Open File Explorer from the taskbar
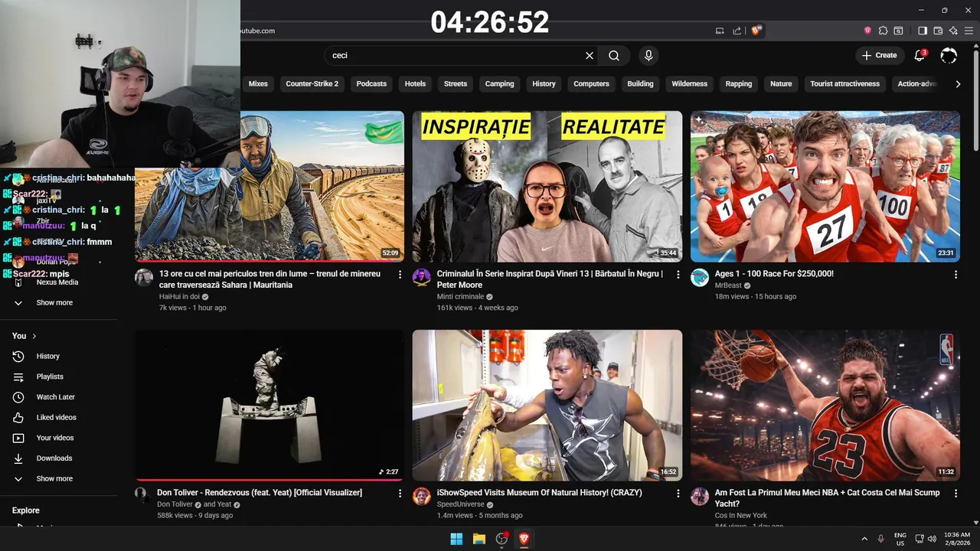980x551 pixels. pos(479,539)
